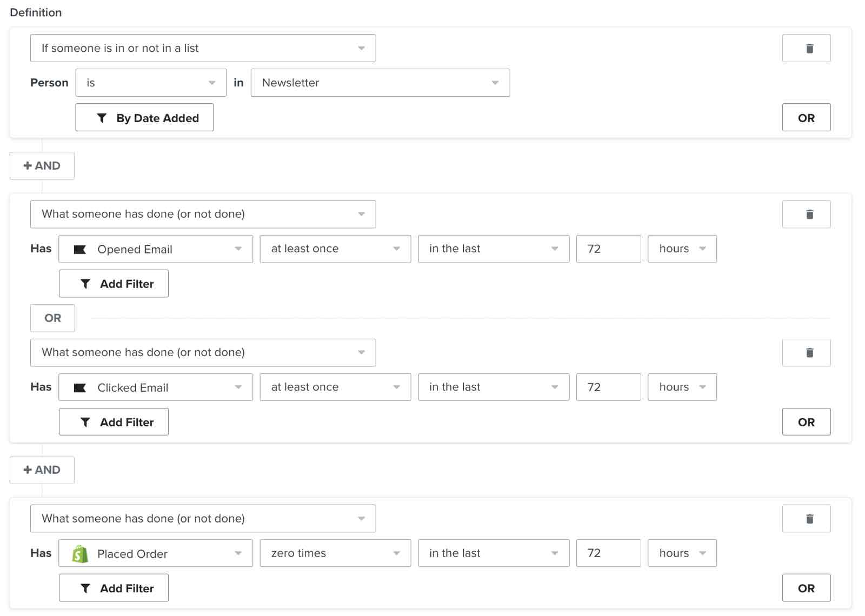The width and height of the screenshot is (865, 616).
Task: Click the funnel icon on Add Filter under Clicked Email
Action: [85, 421]
